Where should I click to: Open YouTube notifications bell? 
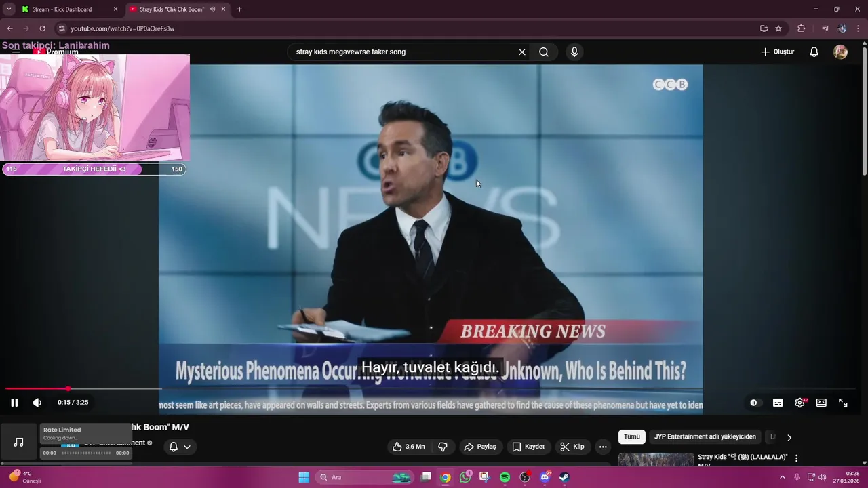814,52
